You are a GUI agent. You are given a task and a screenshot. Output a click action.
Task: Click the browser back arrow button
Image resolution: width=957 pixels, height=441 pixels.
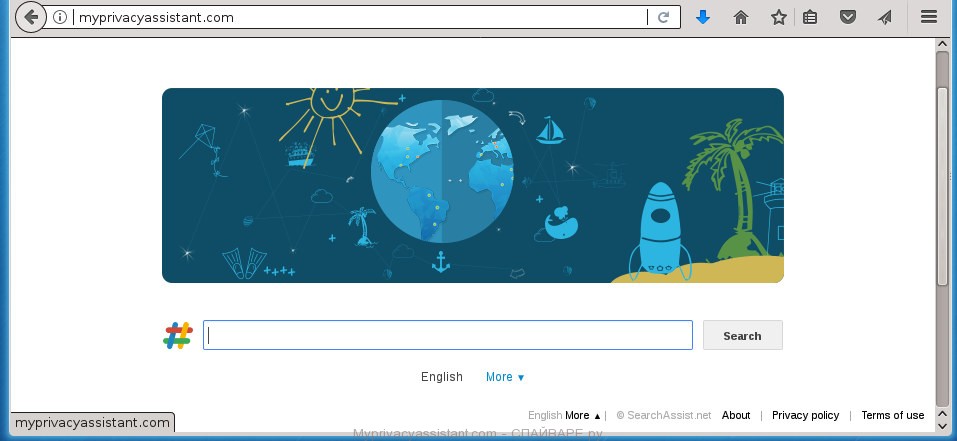pos(31,17)
